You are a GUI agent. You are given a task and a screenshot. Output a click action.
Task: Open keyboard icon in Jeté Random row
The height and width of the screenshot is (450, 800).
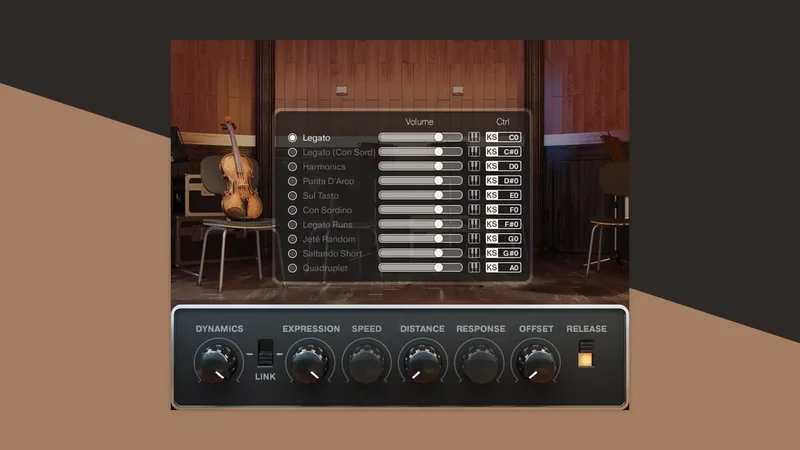pos(474,238)
